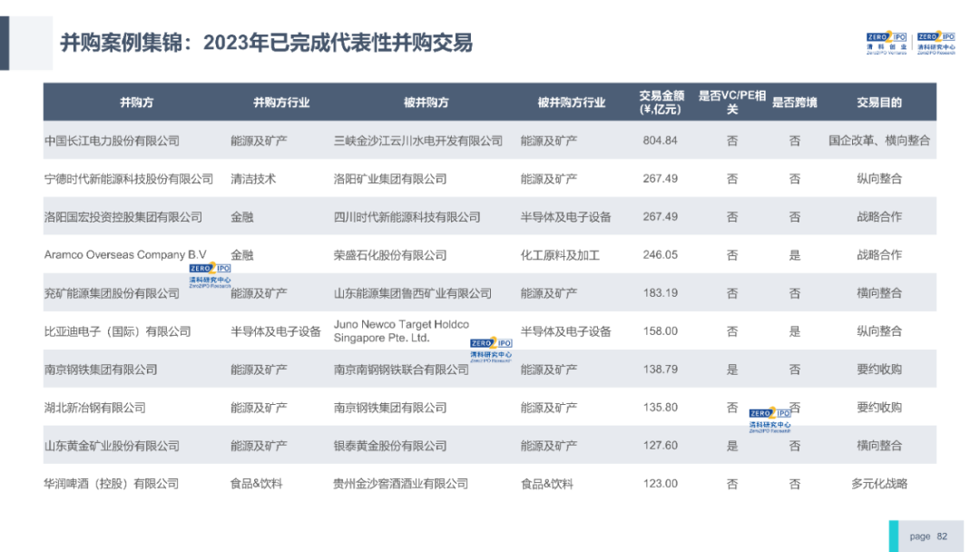Click the 多元化战略 purpose cell
980x552 pixels.
pyautogui.click(x=878, y=484)
